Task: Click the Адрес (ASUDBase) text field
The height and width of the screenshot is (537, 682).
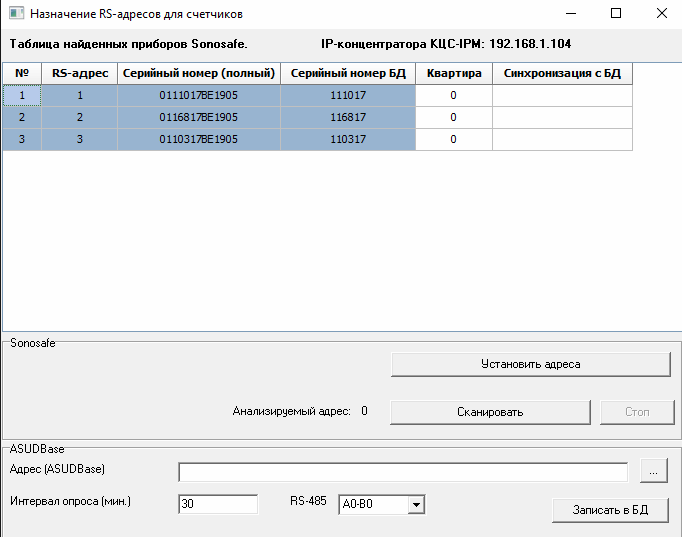Action: point(402,471)
